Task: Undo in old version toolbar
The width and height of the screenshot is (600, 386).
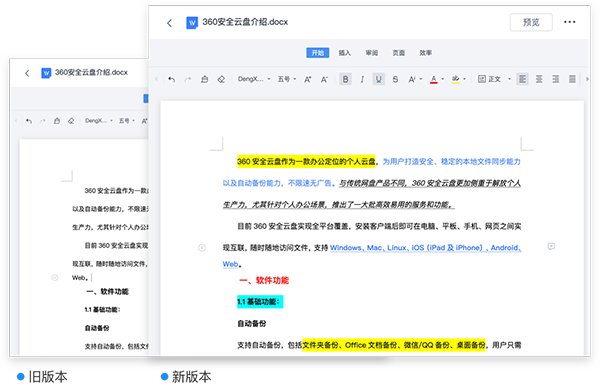Action: point(29,121)
